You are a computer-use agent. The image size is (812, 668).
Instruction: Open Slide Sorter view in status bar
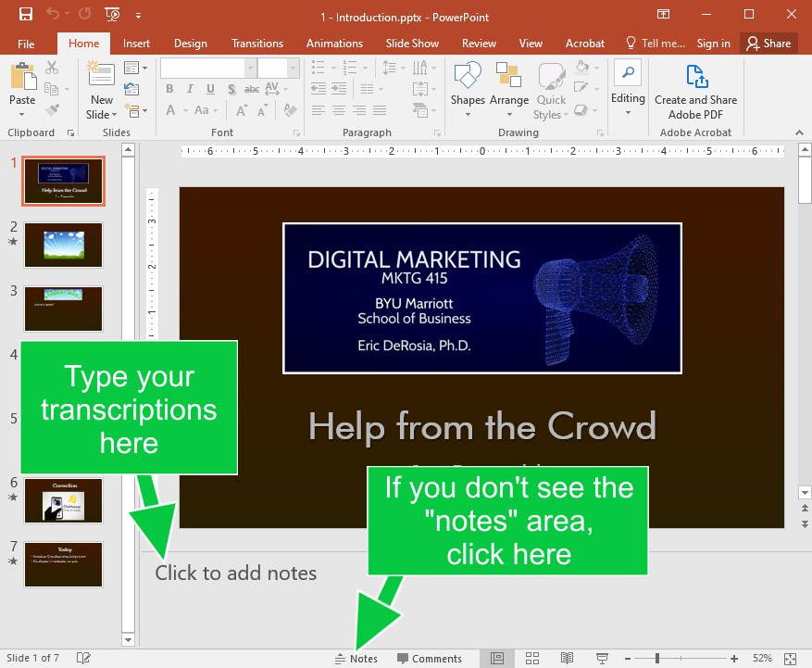pos(532,658)
